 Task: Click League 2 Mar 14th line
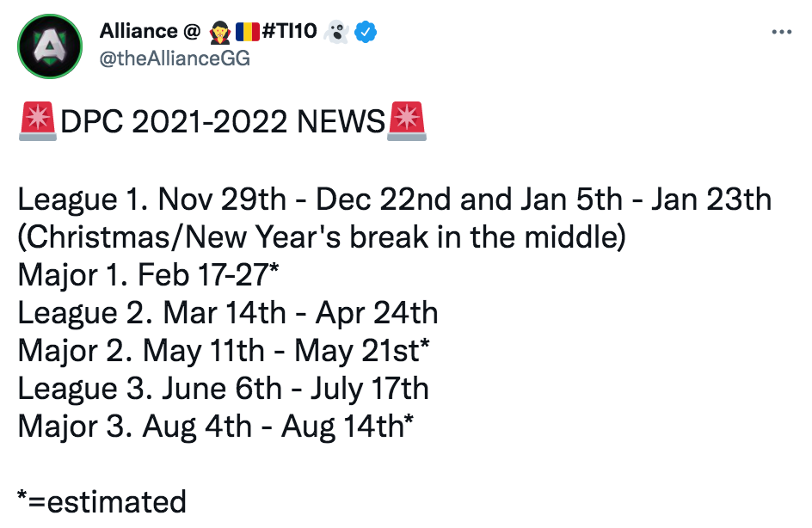pos(228,313)
